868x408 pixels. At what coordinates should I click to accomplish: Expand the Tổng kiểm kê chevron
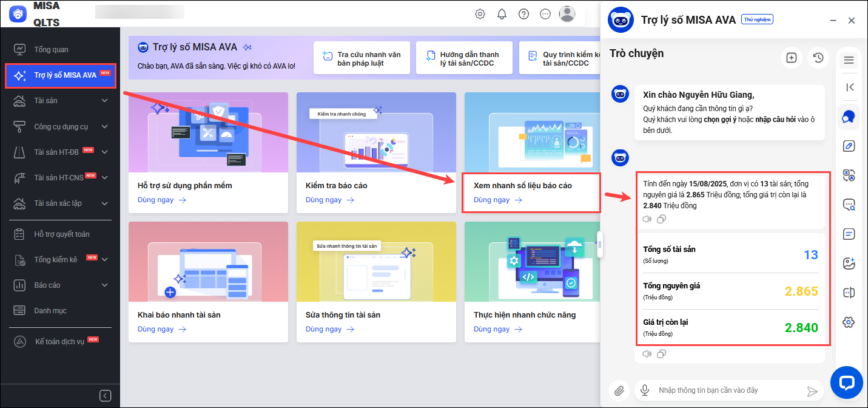click(x=105, y=260)
